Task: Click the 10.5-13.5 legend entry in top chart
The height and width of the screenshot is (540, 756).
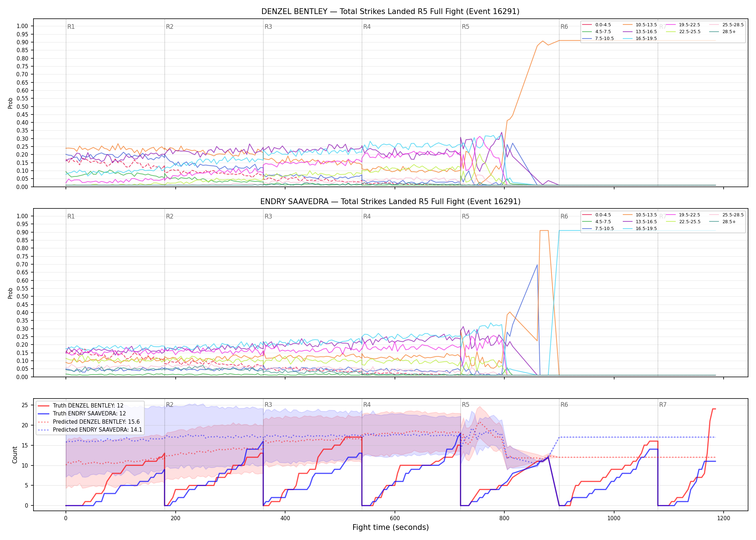Action: click(640, 25)
